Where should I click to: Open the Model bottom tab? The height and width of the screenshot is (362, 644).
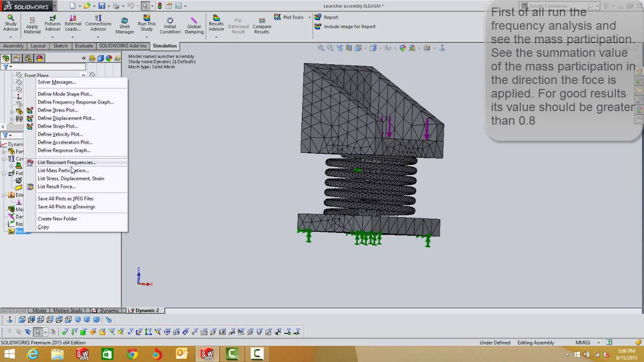(x=39, y=311)
